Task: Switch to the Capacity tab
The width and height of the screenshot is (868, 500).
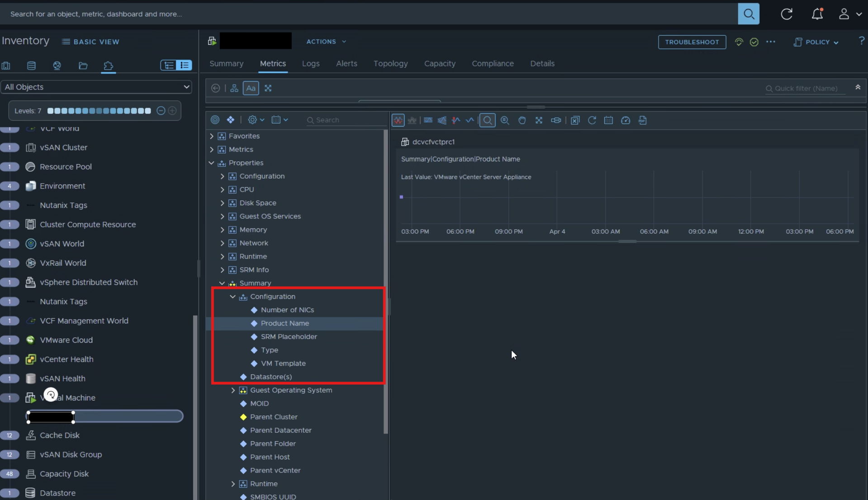Action: 439,64
